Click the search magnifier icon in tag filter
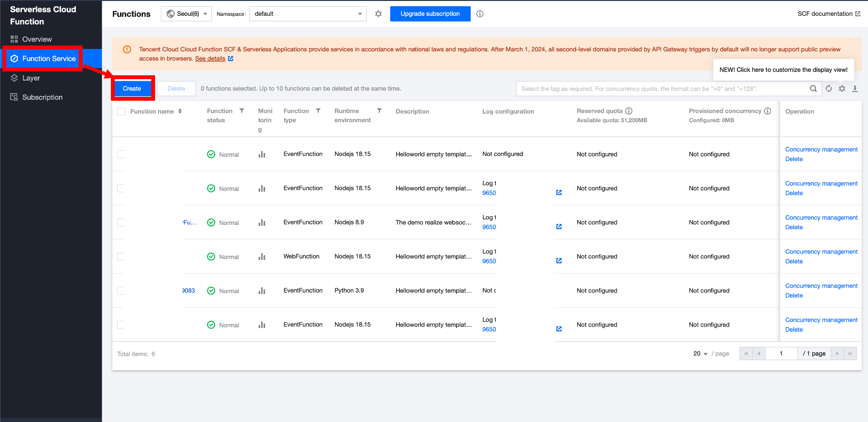This screenshot has width=868, height=422. (813, 89)
